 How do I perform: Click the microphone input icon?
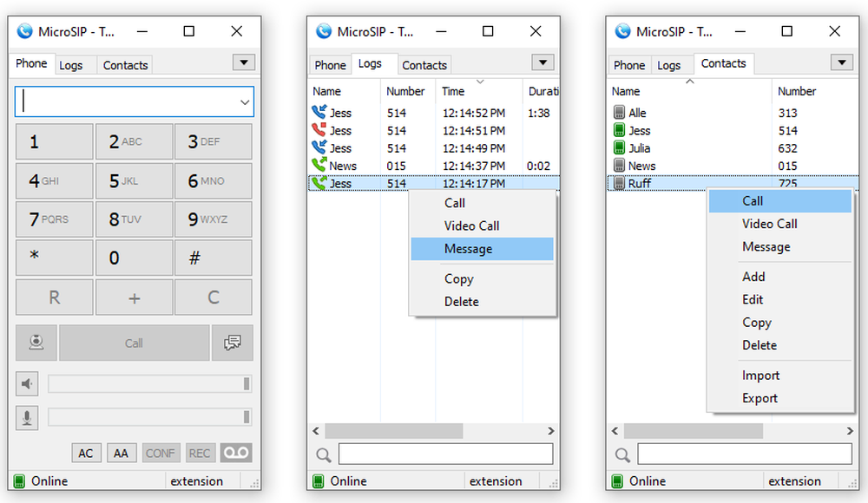[27, 418]
